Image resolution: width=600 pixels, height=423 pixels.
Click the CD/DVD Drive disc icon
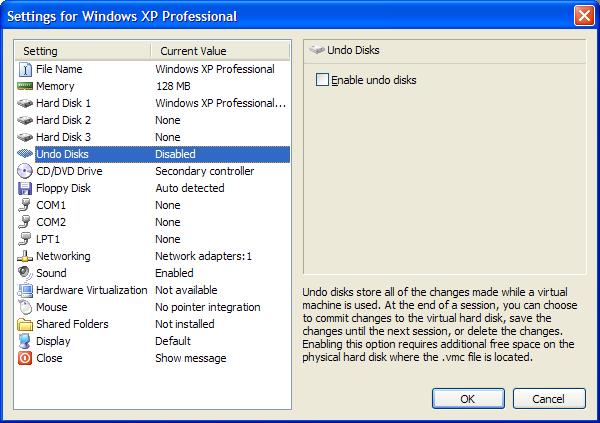(25, 171)
